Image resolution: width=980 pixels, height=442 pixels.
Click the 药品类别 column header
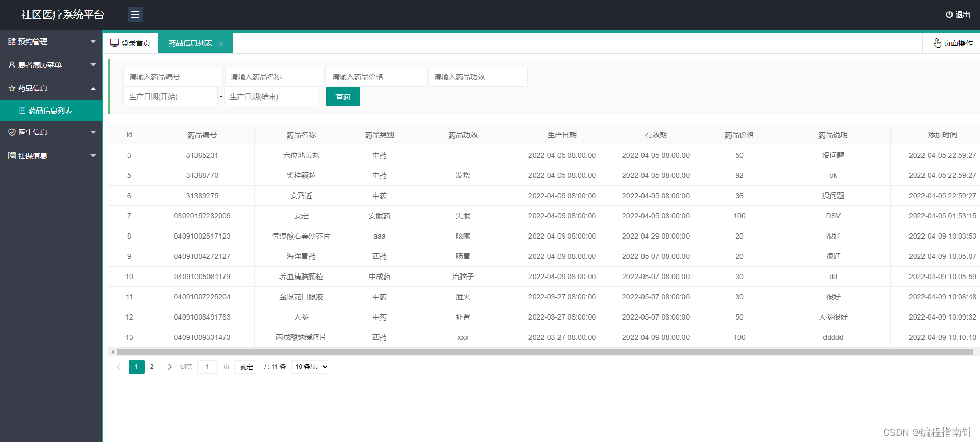380,135
